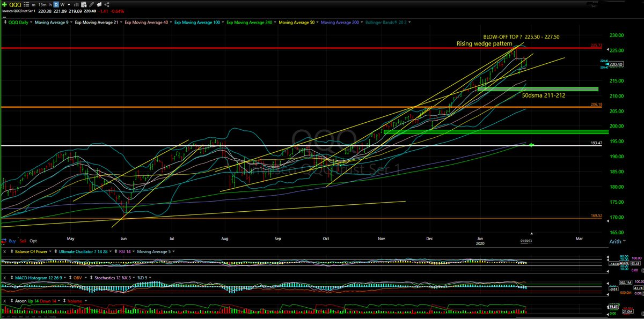The width and height of the screenshot is (644, 319).
Task: Click move arrows beside Stochastics
Action: [x=91, y=278]
